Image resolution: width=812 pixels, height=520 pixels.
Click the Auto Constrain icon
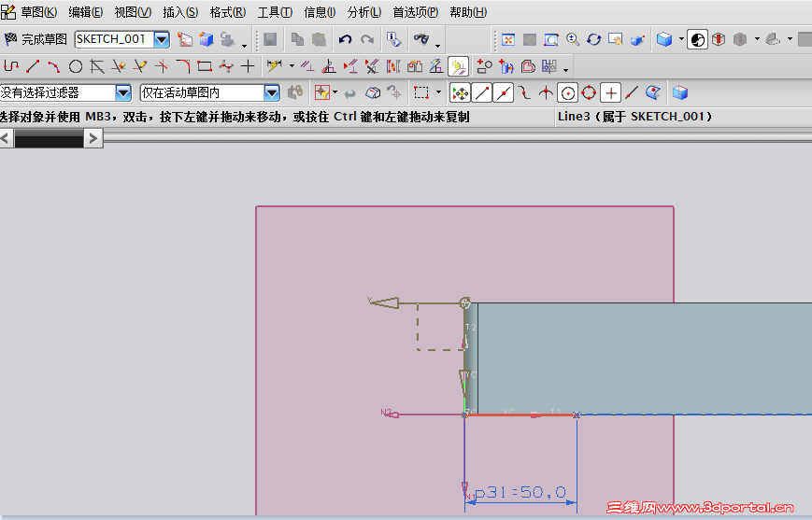point(329,66)
